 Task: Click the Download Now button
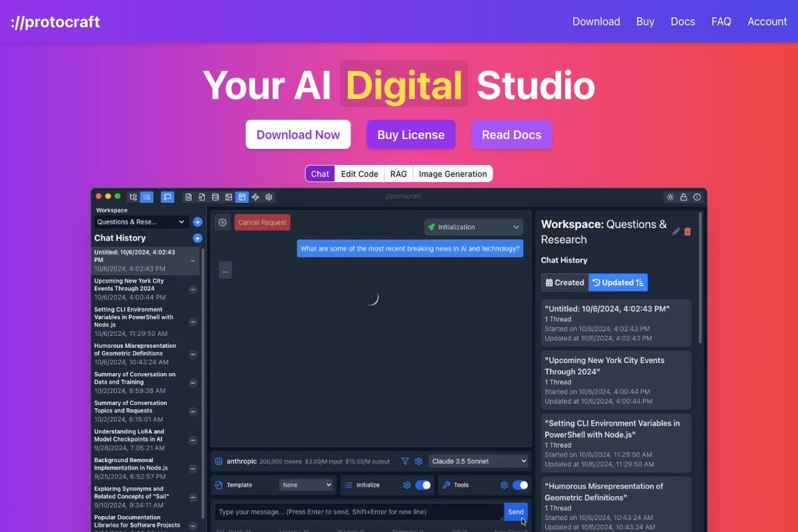pyautogui.click(x=299, y=134)
